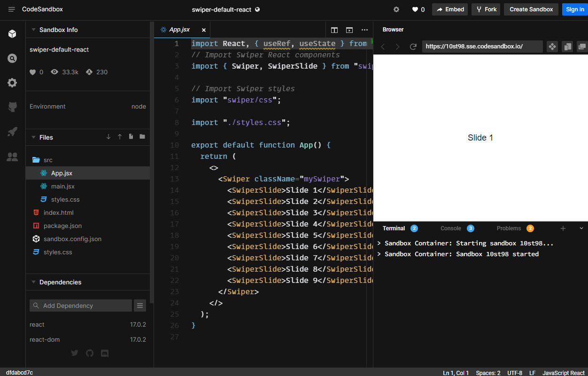Image resolution: width=588 pixels, height=376 pixels.
Task: Click Ln 1, Col 1 in the status bar
Action: [456, 373]
